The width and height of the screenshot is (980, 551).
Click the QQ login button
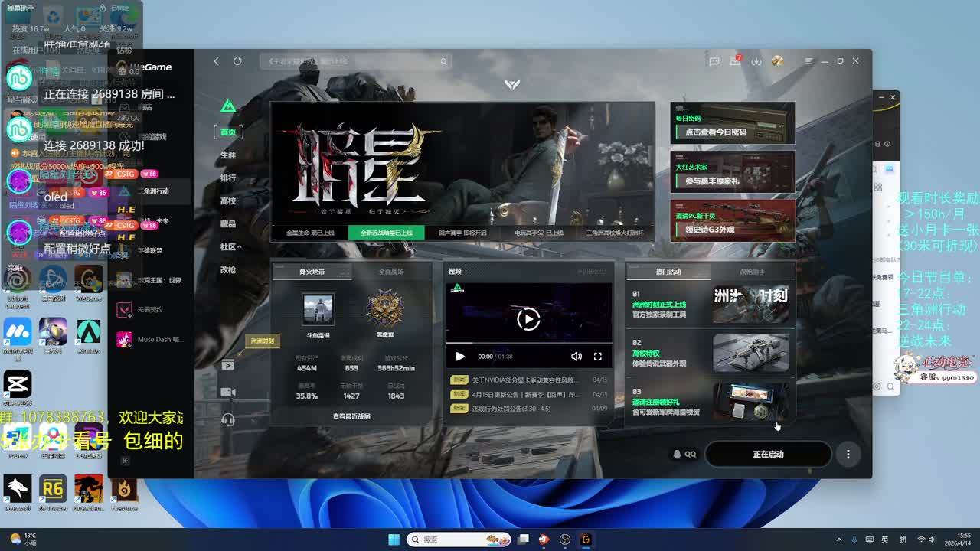[684, 455]
